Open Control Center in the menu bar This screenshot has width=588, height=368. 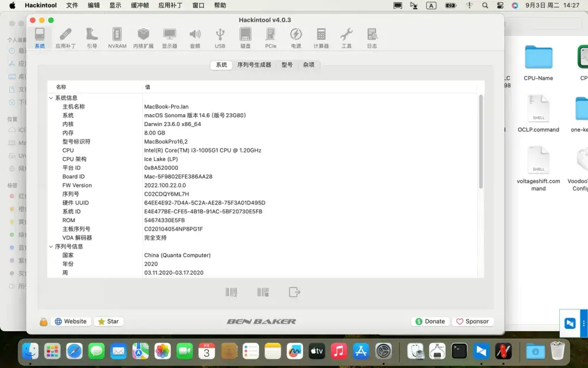coord(500,5)
